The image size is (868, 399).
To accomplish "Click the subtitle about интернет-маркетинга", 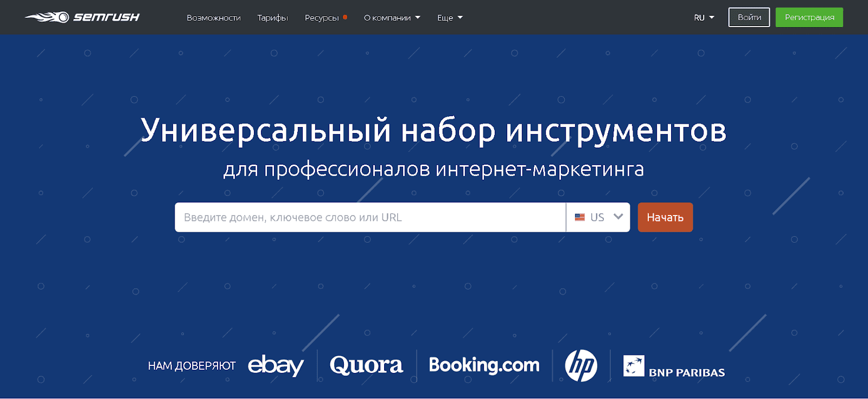I will pyautogui.click(x=433, y=169).
